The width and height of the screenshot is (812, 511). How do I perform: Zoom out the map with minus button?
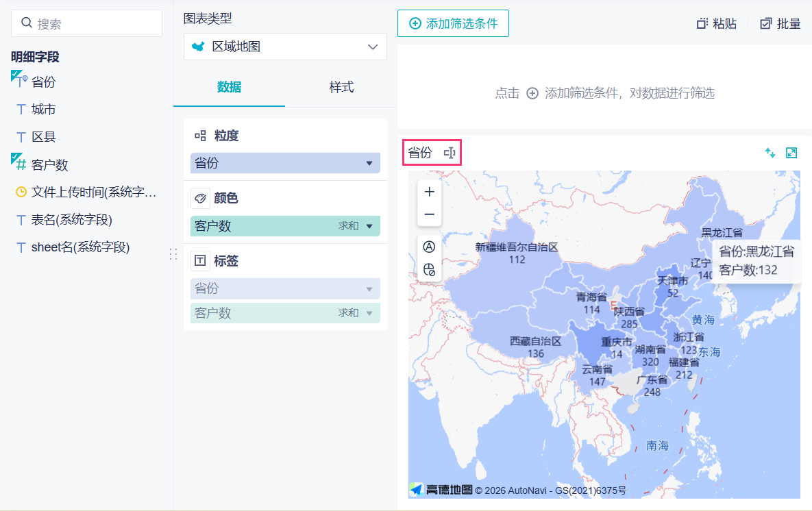(x=430, y=214)
